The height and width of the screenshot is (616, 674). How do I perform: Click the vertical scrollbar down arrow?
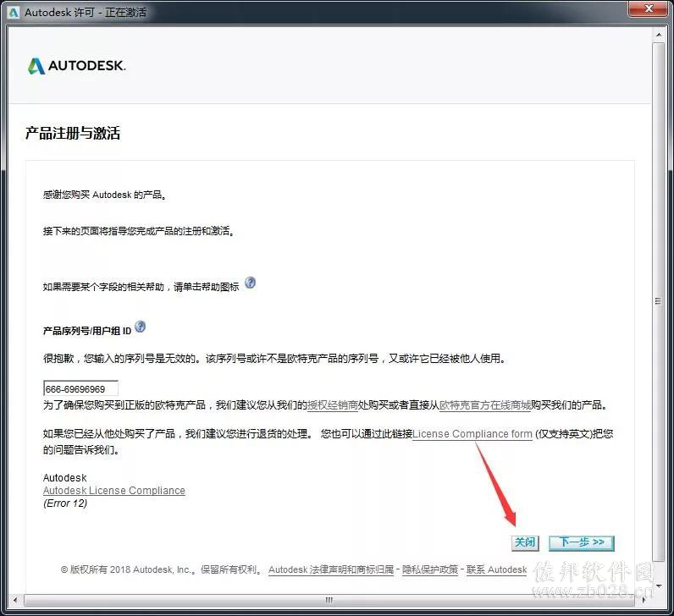tap(659, 585)
